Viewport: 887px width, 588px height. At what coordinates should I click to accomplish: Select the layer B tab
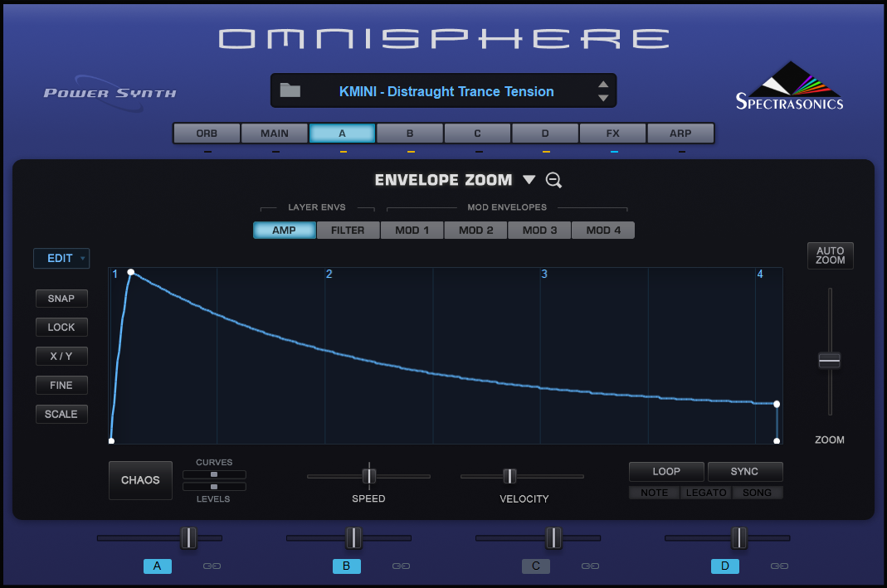pos(410,134)
